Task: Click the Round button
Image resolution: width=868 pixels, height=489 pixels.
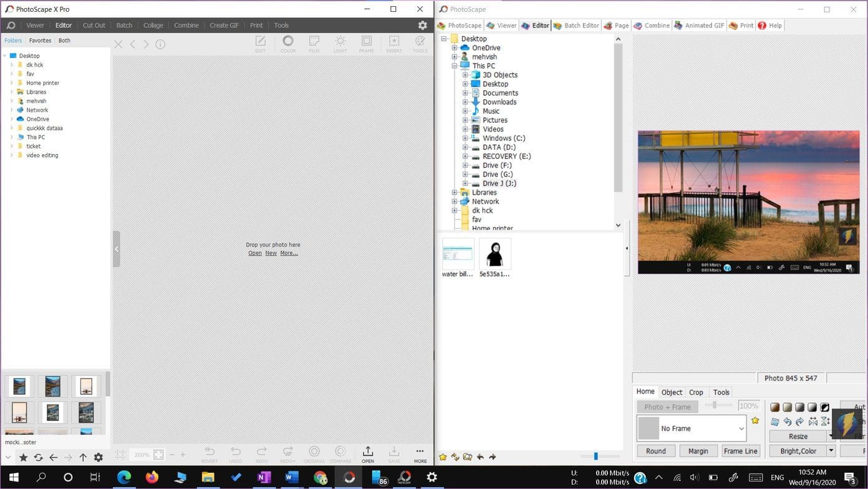Action: click(x=656, y=451)
